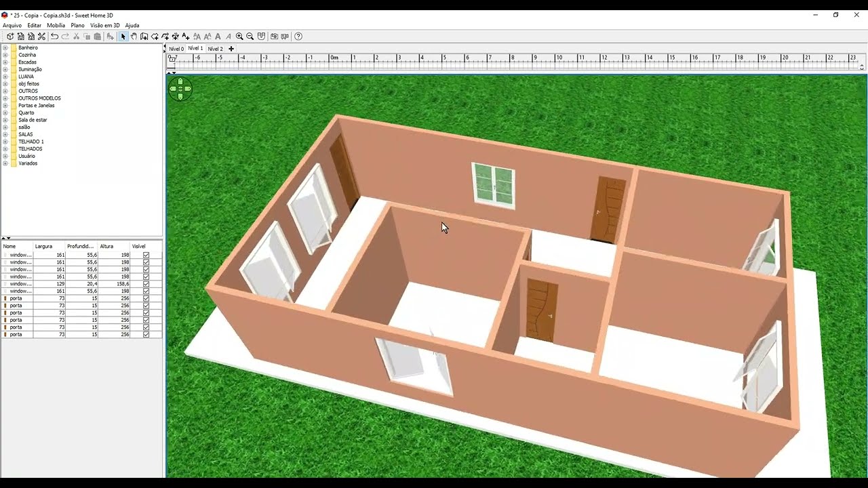Click the Open home toolbar icon
Screen dimensions: 868x488
click(21, 37)
